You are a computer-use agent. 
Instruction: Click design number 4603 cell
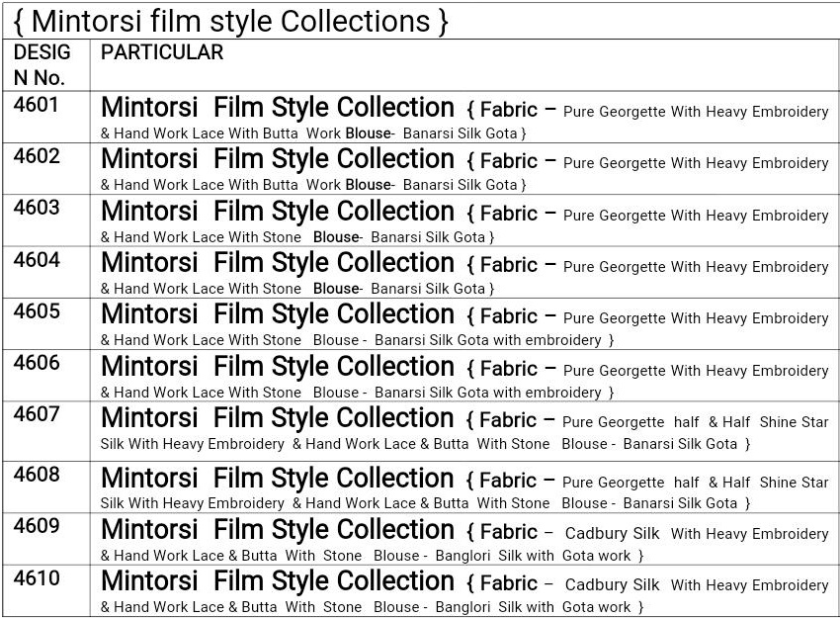pyautogui.click(x=37, y=208)
